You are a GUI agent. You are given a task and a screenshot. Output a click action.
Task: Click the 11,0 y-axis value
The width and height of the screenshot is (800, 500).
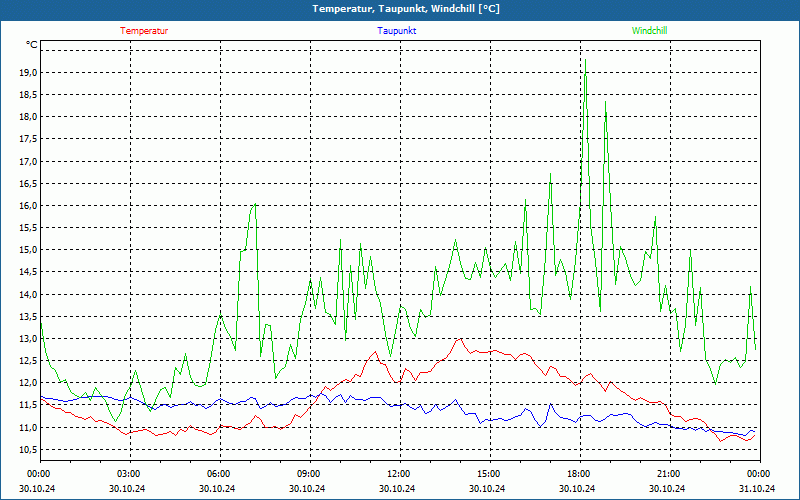(29, 428)
